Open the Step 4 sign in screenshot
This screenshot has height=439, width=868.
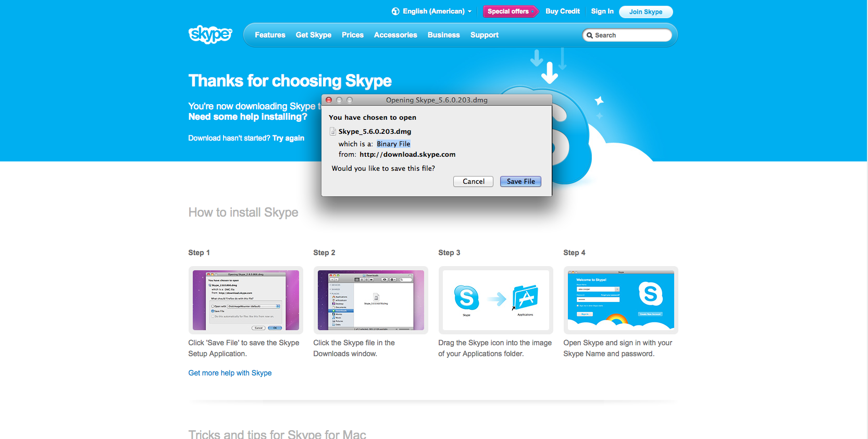621,300
